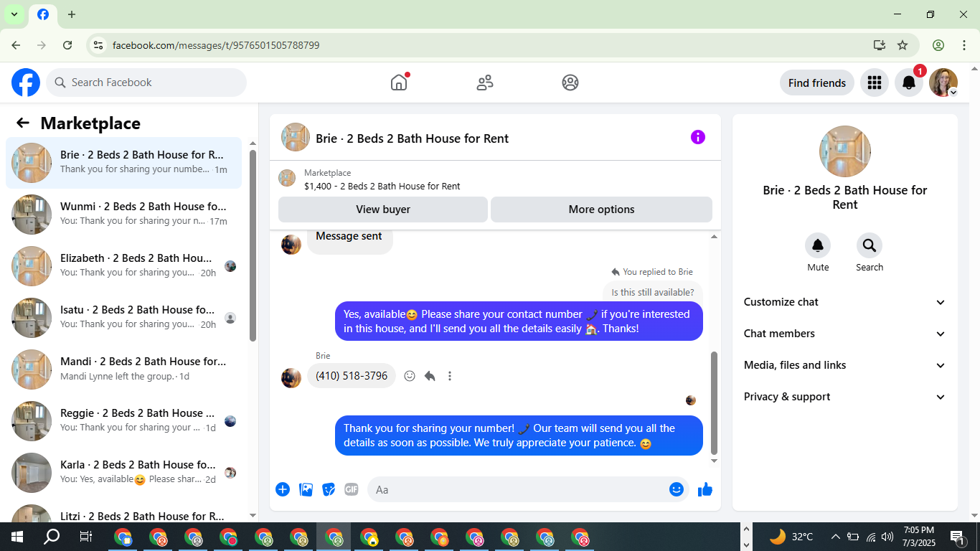Choose a GIF from the composer

[x=352, y=489]
